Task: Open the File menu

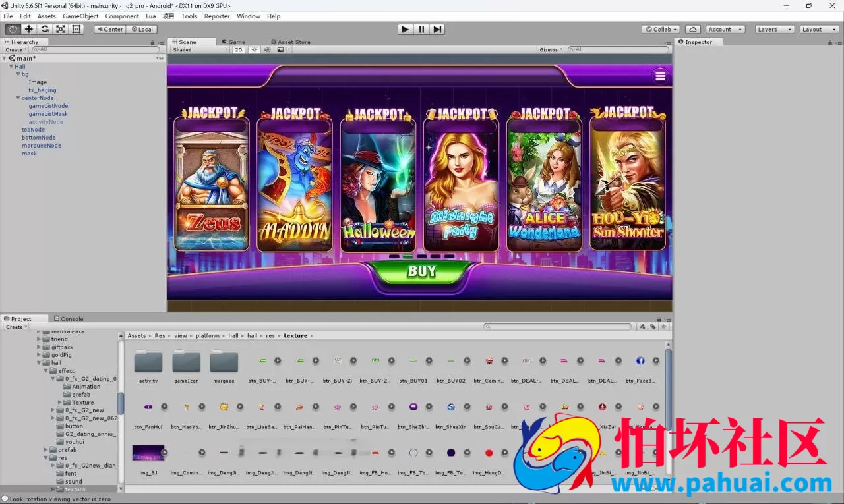Action: pos(8,16)
